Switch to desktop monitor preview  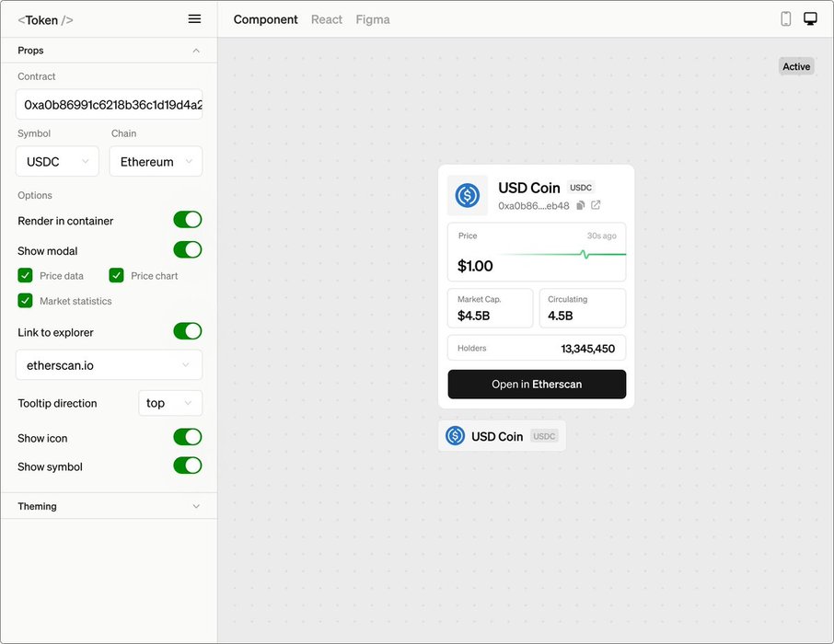point(810,19)
